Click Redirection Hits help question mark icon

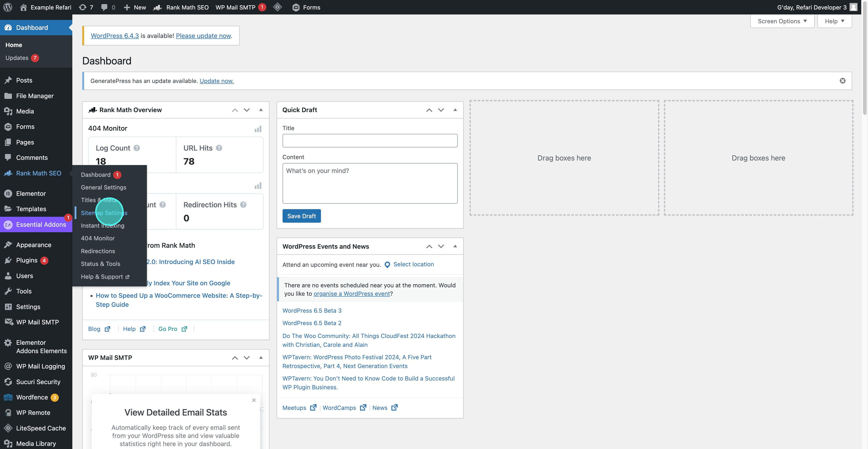(x=243, y=205)
